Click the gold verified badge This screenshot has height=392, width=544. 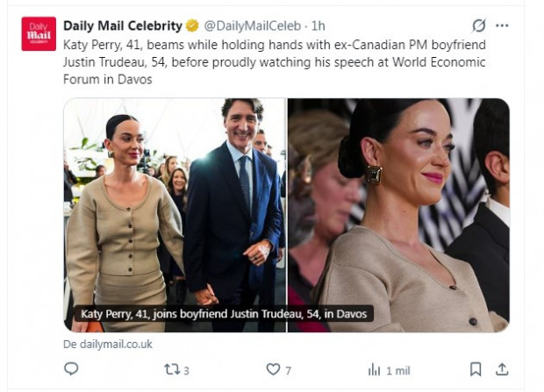click(x=192, y=25)
